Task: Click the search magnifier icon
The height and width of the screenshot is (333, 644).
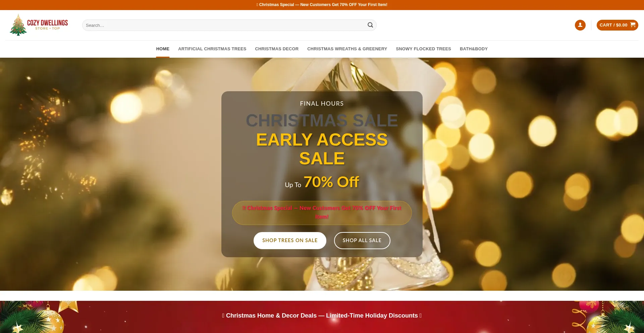Action: pos(370,25)
